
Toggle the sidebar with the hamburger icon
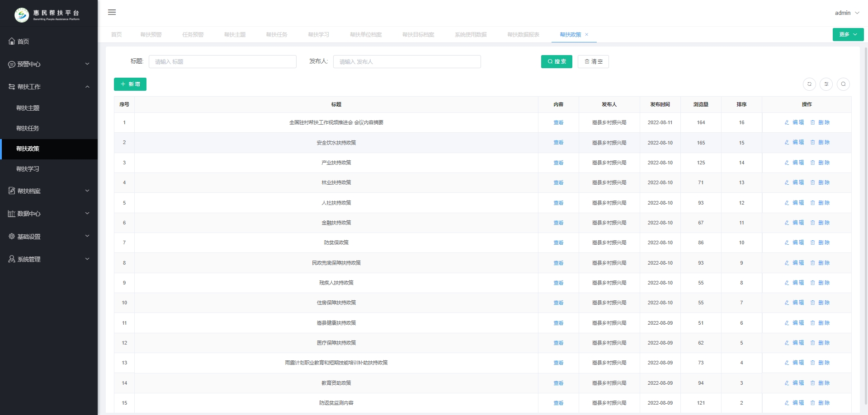coord(112,12)
